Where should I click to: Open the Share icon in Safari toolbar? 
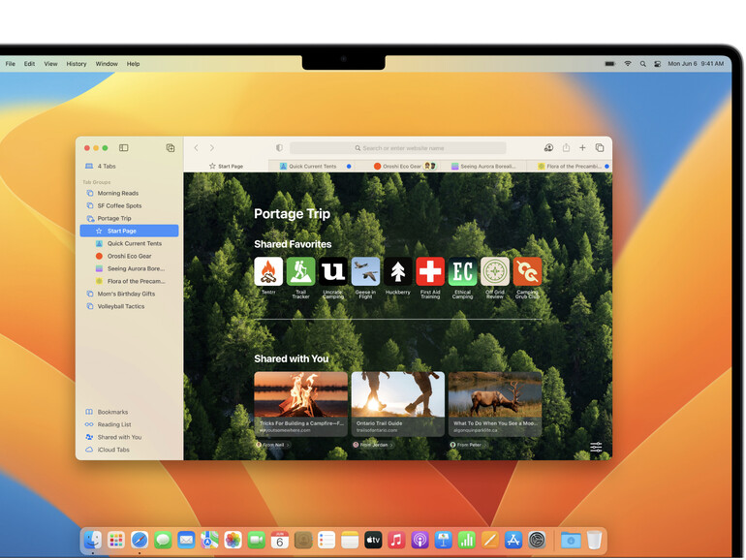566,148
